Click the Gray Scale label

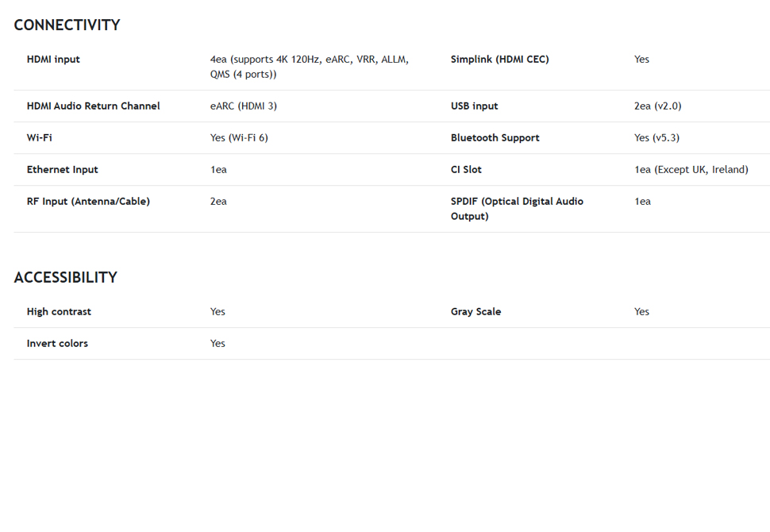475,312
